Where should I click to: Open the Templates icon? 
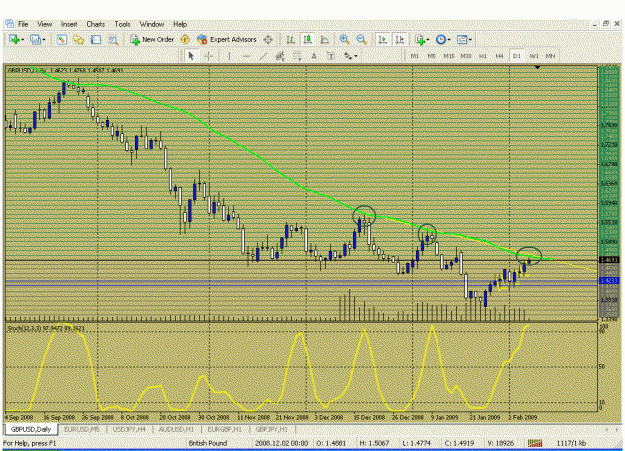click(462, 39)
